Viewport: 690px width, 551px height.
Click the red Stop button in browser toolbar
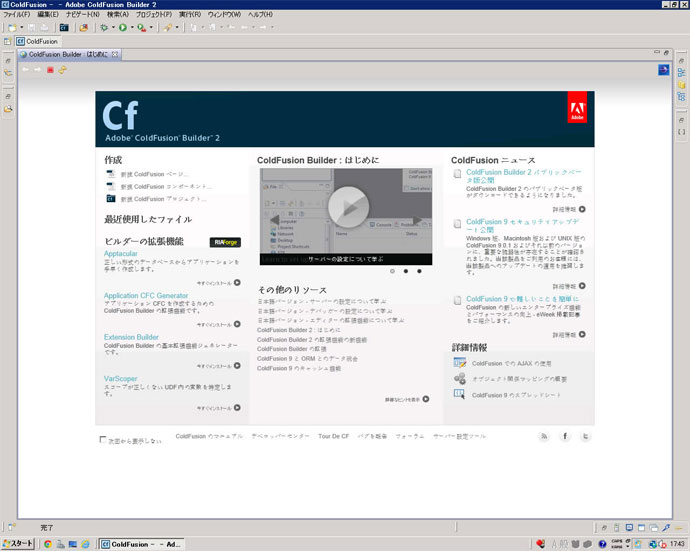[x=50, y=70]
